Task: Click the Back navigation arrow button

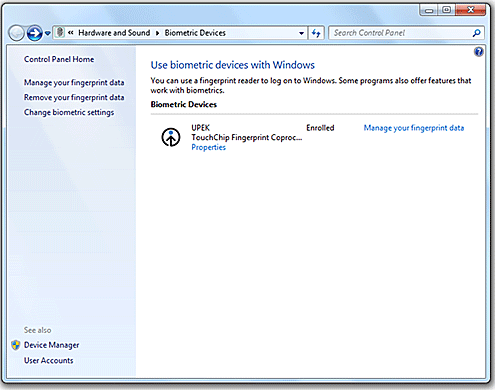Action: (x=16, y=33)
